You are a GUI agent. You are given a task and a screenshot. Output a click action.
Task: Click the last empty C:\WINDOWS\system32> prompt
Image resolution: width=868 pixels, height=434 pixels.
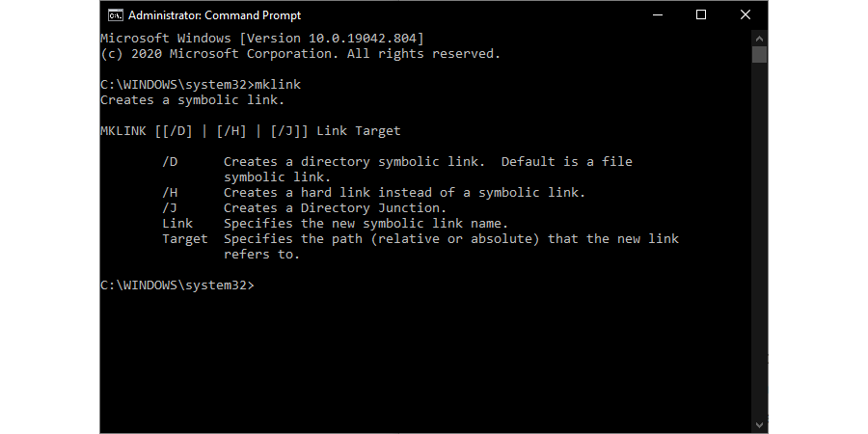tap(177, 285)
